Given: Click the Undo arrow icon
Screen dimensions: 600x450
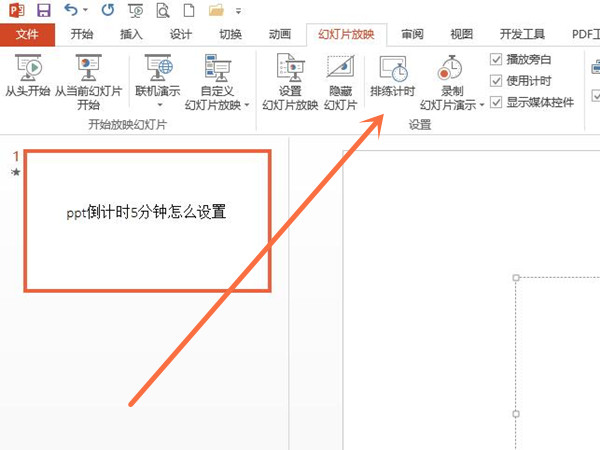Looking at the screenshot, I should pyautogui.click(x=70, y=11).
